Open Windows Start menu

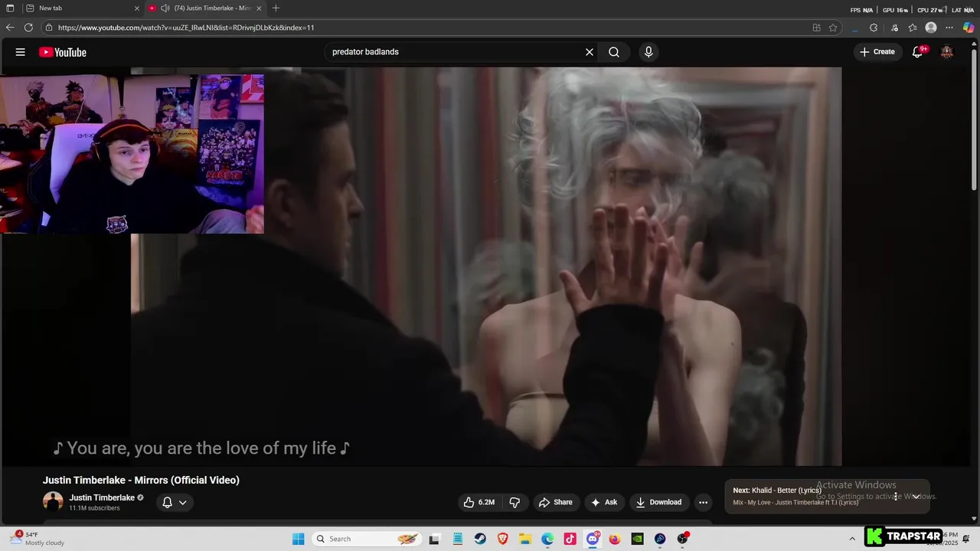click(x=299, y=539)
